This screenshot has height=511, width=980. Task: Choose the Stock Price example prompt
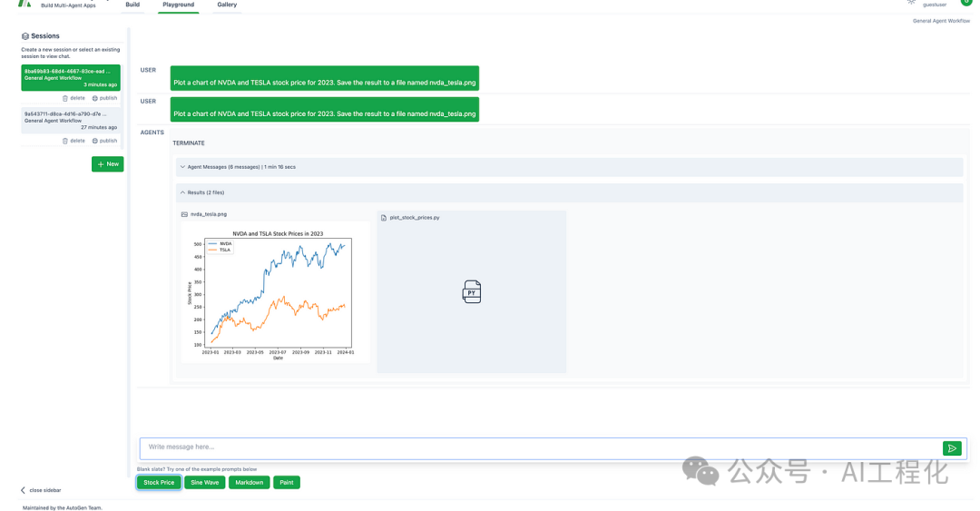tap(159, 482)
